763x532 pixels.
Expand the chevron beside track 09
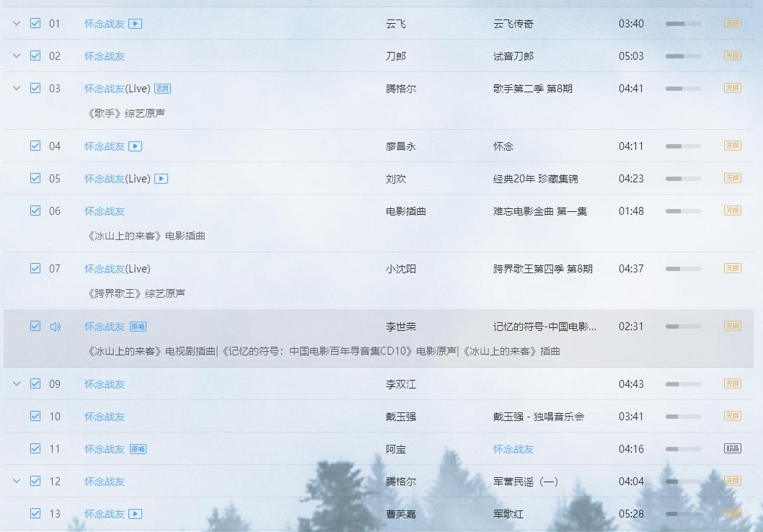coord(17,384)
